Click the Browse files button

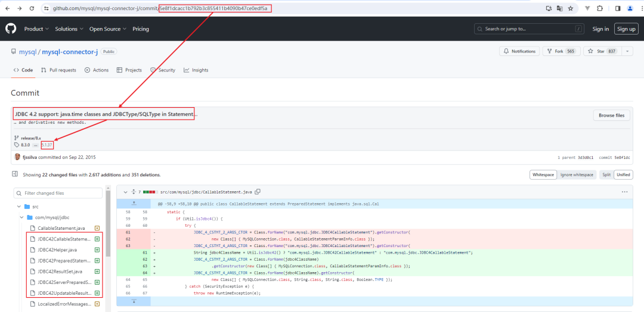[x=612, y=116]
